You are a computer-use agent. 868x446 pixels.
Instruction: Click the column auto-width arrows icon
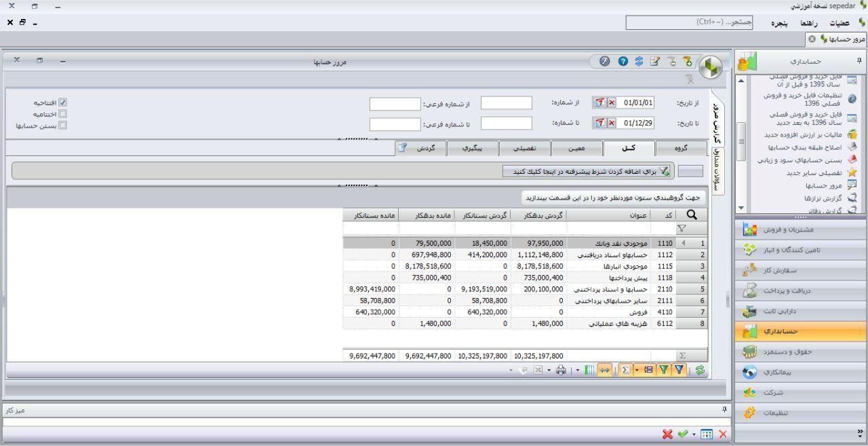point(604,370)
